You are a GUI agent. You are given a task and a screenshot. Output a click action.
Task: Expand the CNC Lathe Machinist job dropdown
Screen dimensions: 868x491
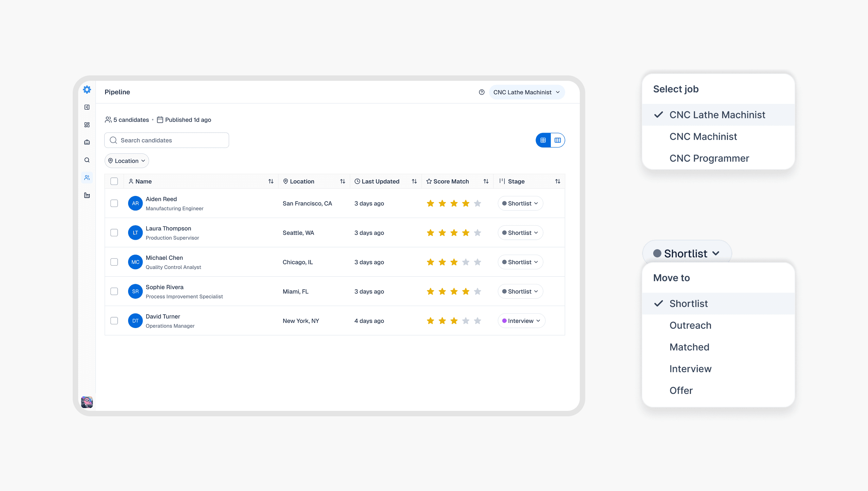click(x=526, y=92)
